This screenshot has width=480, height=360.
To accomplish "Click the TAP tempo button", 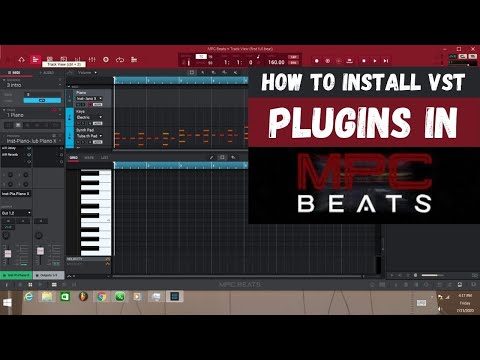I will [293, 57].
